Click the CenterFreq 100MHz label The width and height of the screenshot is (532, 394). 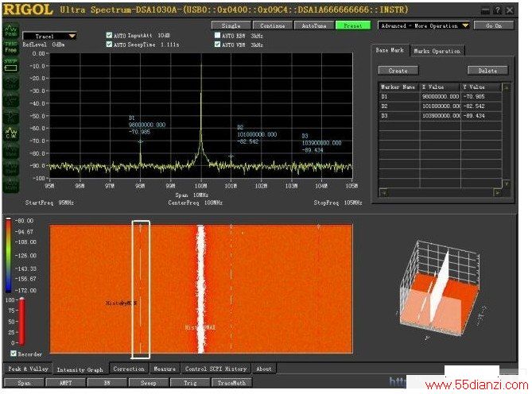(x=195, y=203)
